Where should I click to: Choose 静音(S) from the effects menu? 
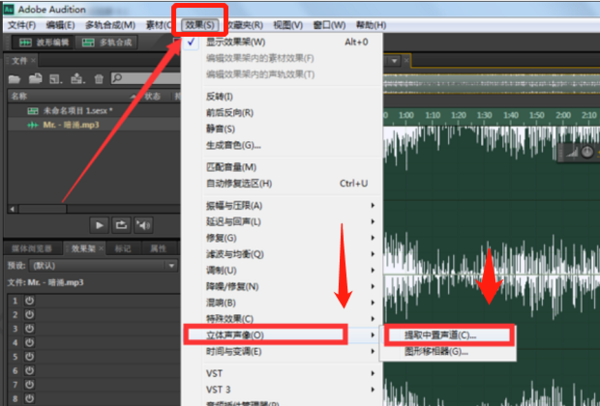[282, 129]
